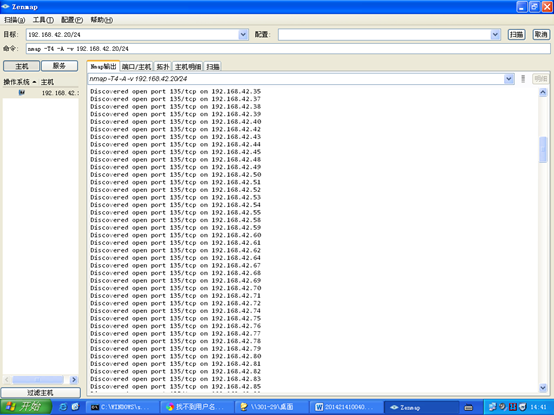Switch to the 拓扑 topology tab
This screenshot has height=415, width=554.
(x=163, y=66)
